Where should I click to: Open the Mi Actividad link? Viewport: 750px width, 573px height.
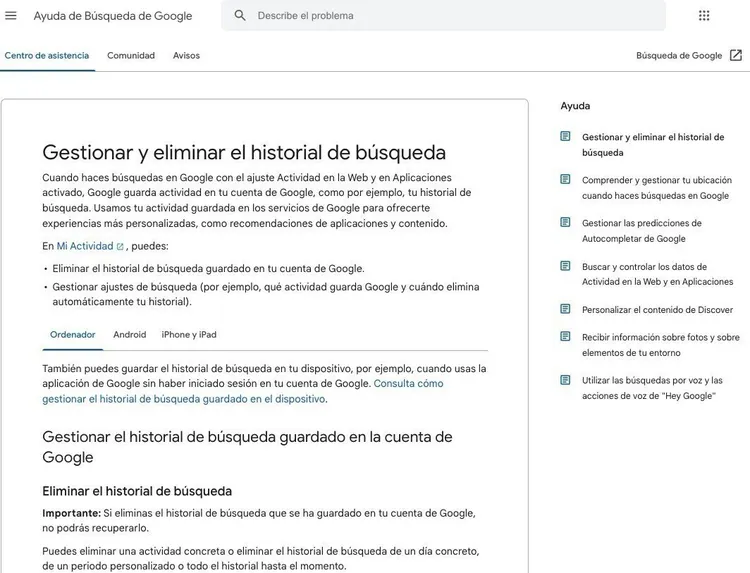click(85, 246)
